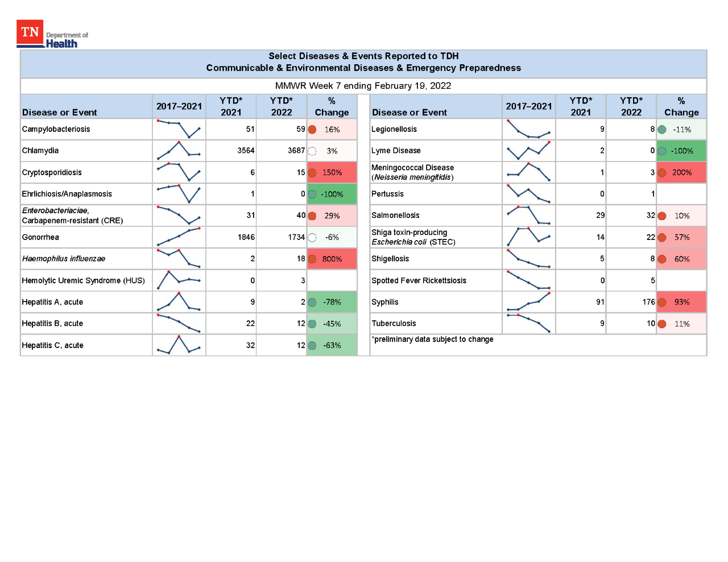Select the '-78%' change cell for Hepatitis A
Viewport: 728px width, 562px height.
tap(332, 302)
